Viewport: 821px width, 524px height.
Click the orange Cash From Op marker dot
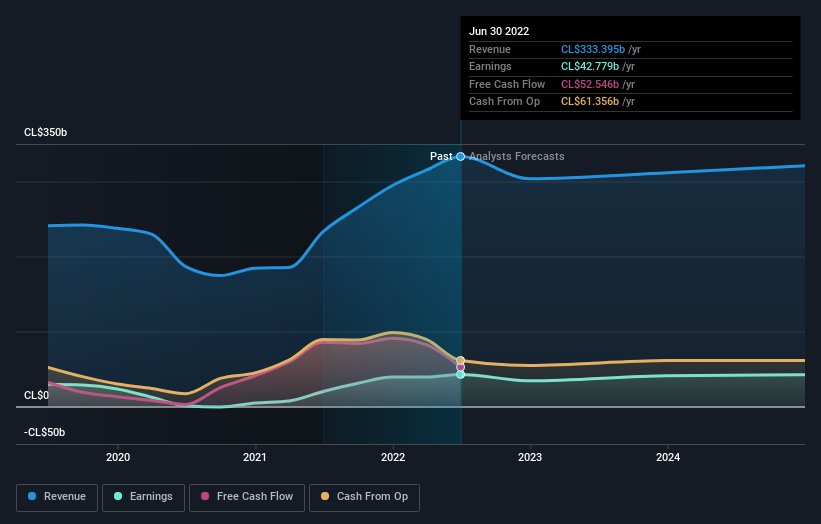tap(460, 360)
